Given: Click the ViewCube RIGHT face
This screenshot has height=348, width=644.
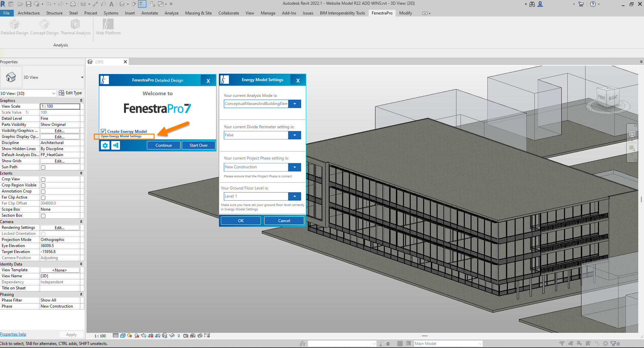Looking at the screenshot, I should point(613,98).
